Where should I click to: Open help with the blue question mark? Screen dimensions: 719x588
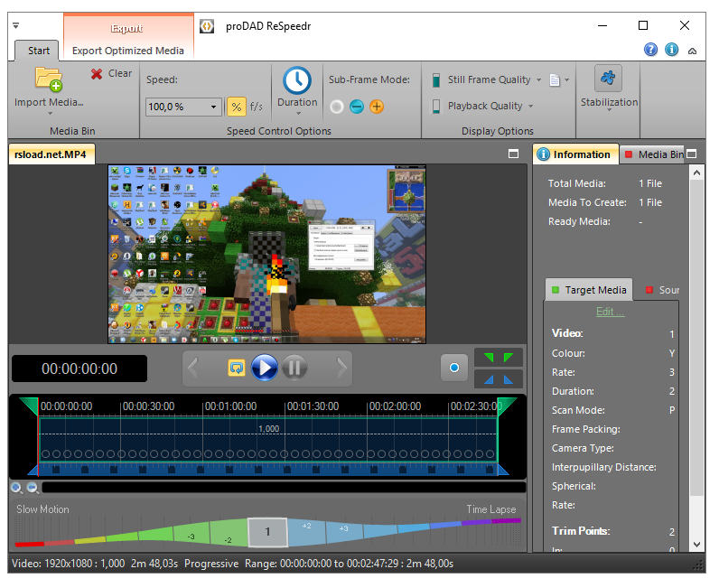point(650,50)
